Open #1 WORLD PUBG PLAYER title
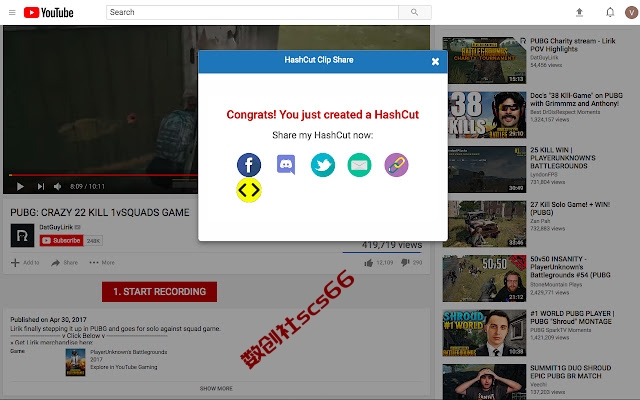 (572, 318)
